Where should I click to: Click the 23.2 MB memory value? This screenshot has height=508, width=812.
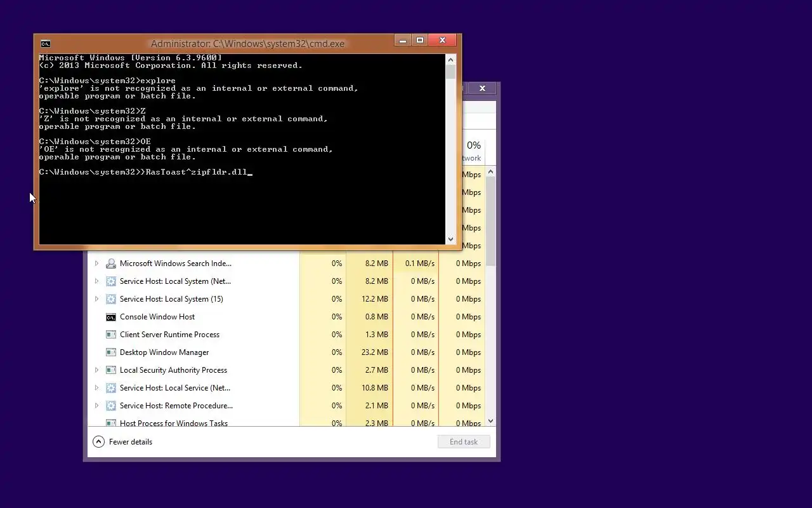(374, 352)
